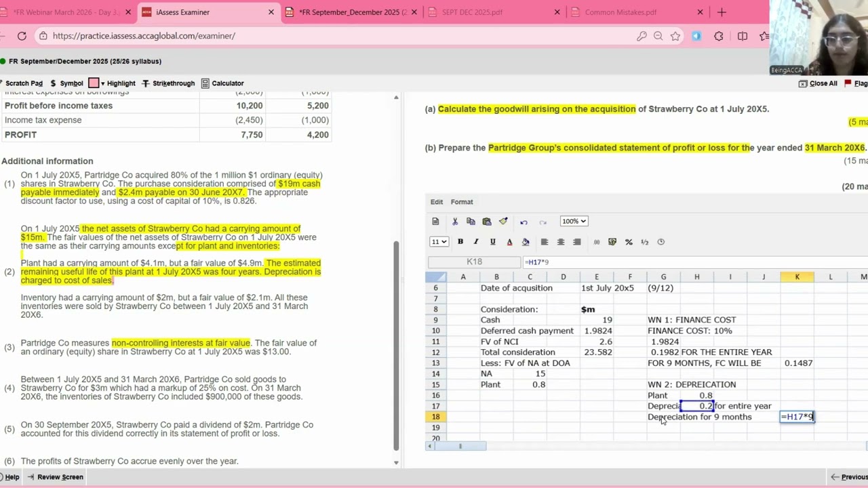Click the pink highlight color swatch
The height and width of the screenshot is (488, 868).
tap(94, 83)
